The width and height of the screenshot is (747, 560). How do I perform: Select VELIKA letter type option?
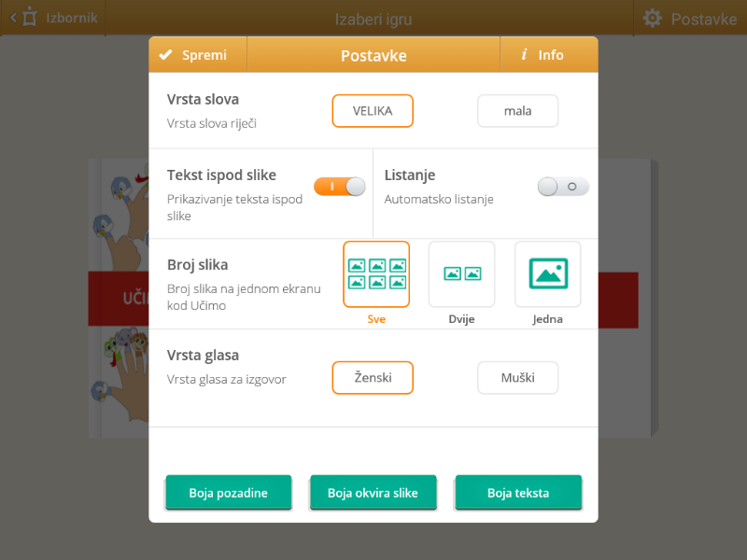point(373,111)
